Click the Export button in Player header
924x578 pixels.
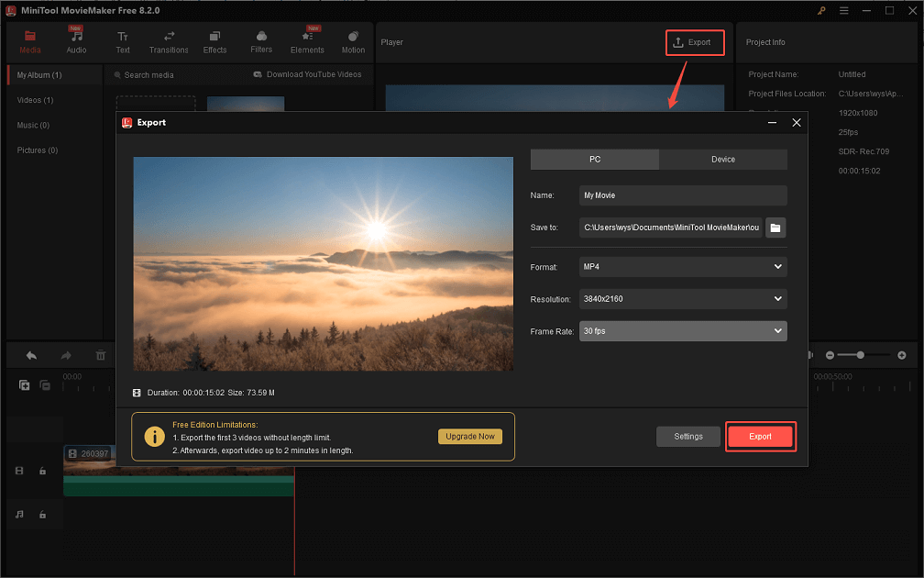(694, 42)
